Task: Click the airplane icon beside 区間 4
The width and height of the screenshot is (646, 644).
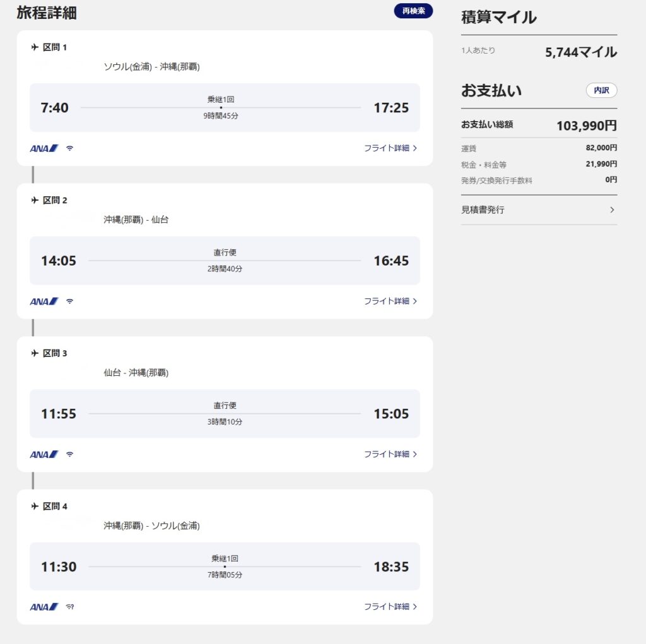Action: pyautogui.click(x=35, y=506)
